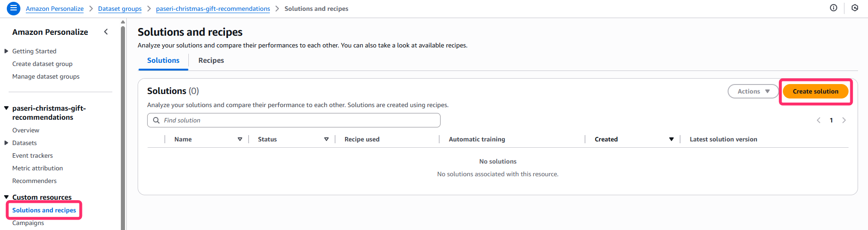The width and height of the screenshot is (868, 230).
Task: Go to previous page chevron
Action: [818, 120]
